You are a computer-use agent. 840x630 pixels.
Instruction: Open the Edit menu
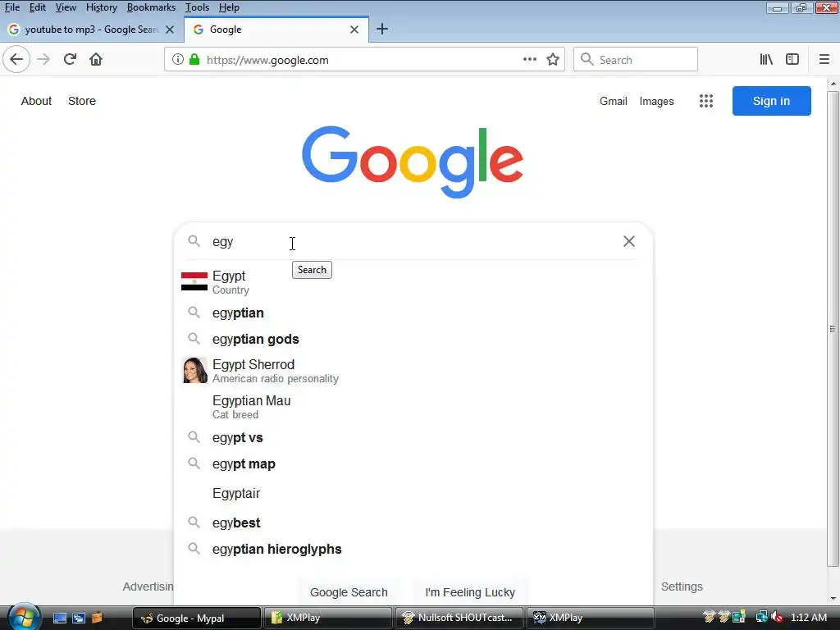tap(38, 7)
